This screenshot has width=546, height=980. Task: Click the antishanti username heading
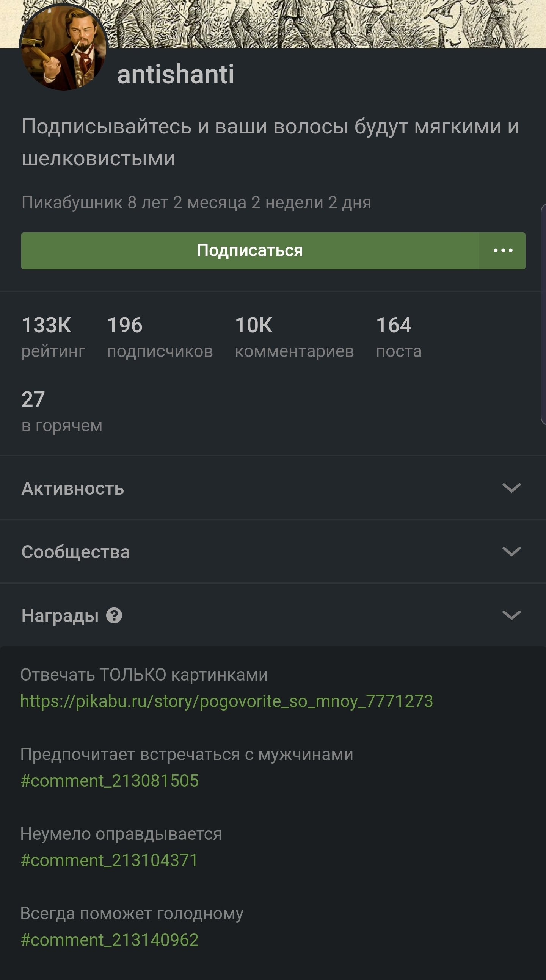coord(176,74)
